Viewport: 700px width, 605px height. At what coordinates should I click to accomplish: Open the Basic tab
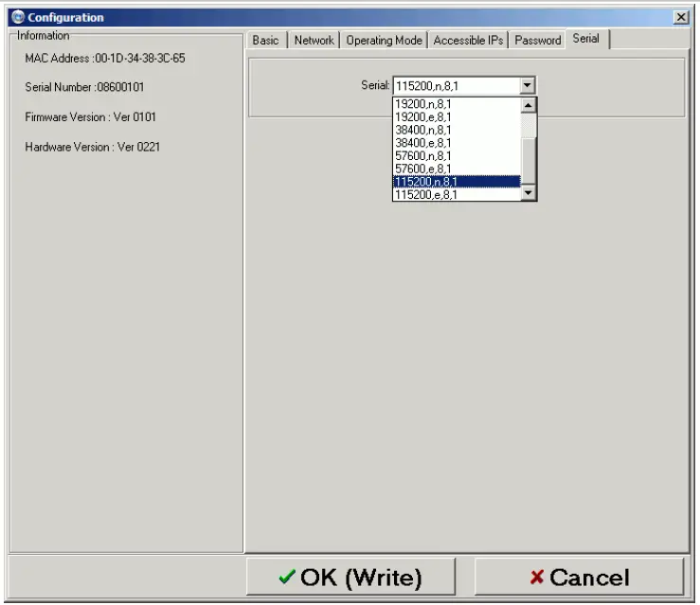(265, 40)
